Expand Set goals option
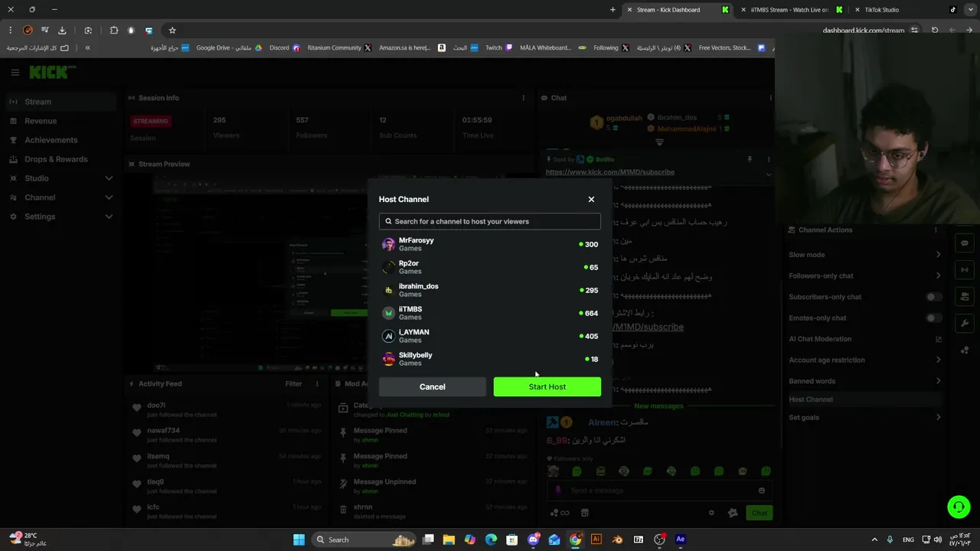Viewport: 980px width, 551px height. coord(864,417)
